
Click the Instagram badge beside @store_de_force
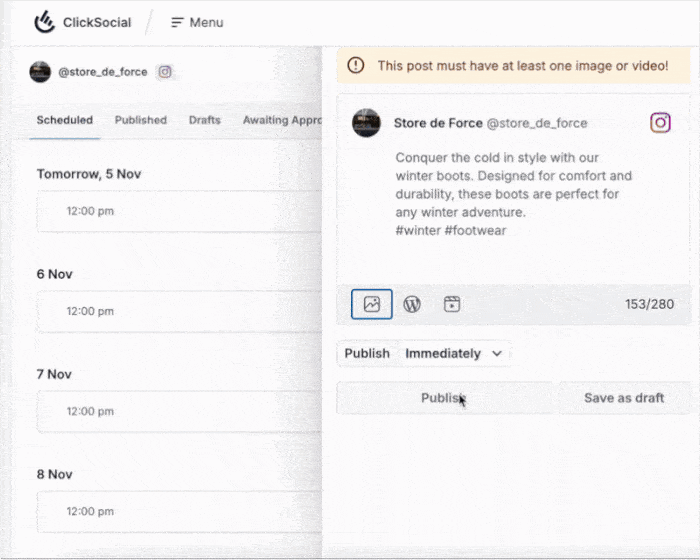[165, 71]
